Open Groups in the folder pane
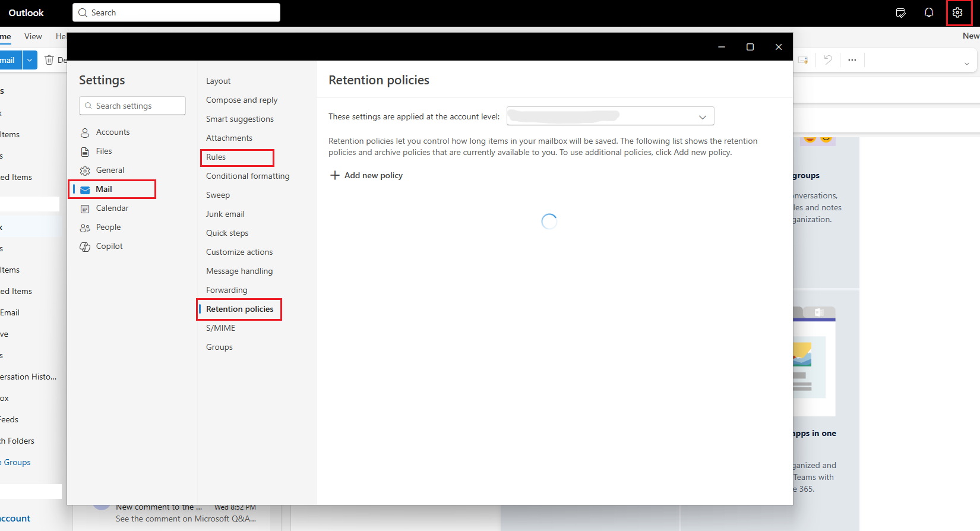The width and height of the screenshot is (980, 531). tap(16, 462)
